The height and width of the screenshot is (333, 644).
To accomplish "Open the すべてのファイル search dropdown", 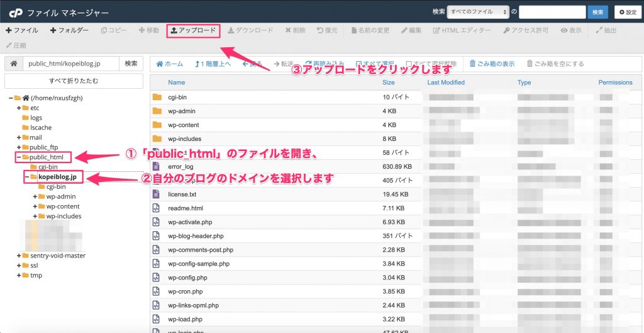I will (477, 12).
